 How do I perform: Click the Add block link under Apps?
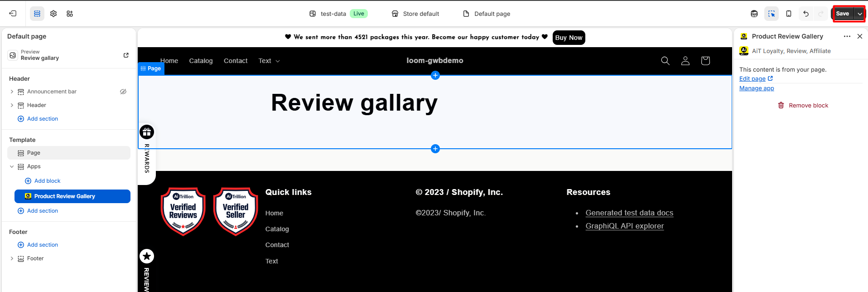click(x=47, y=181)
